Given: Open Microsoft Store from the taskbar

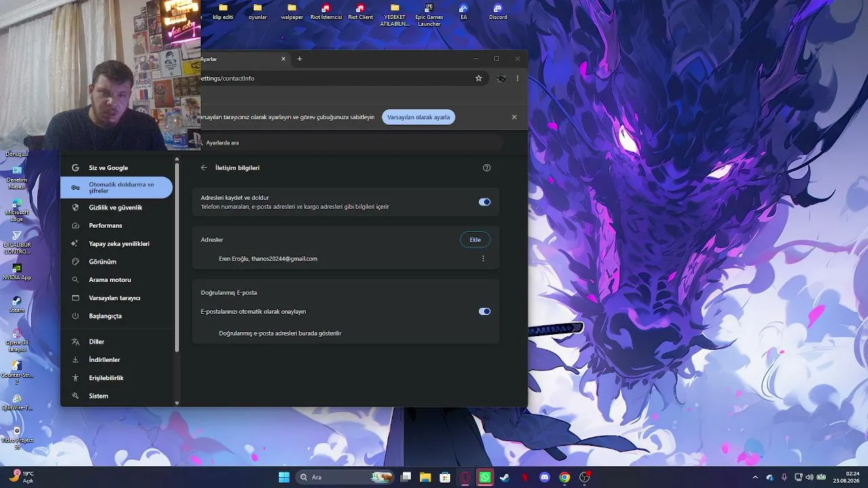Looking at the screenshot, I should [x=445, y=477].
